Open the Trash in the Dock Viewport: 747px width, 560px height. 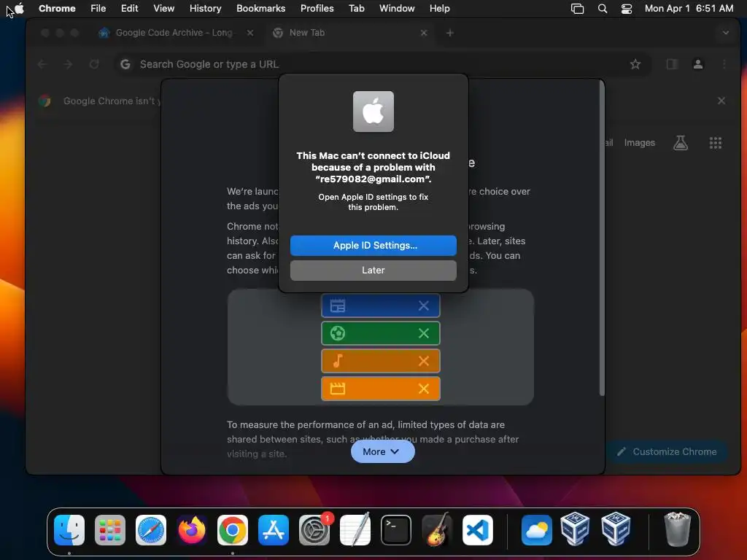coord(677,530)
